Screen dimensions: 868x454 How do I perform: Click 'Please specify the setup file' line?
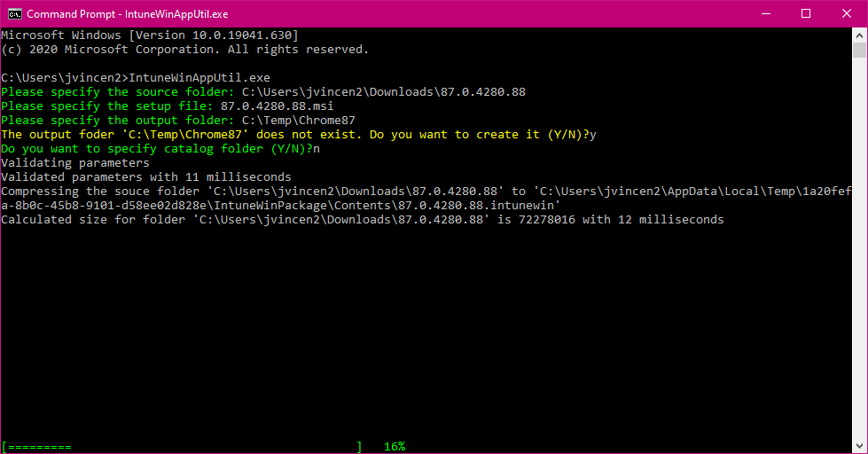pyautogui.click(x=168, y=106)
